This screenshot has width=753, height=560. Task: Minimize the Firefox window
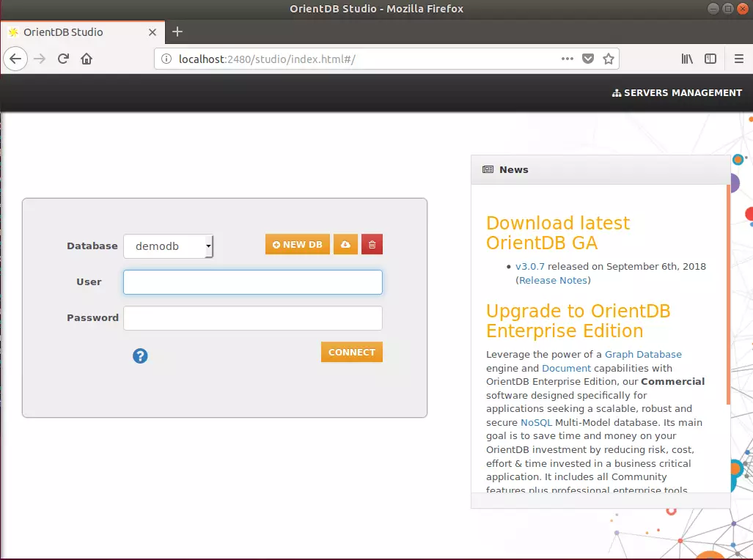713,9
